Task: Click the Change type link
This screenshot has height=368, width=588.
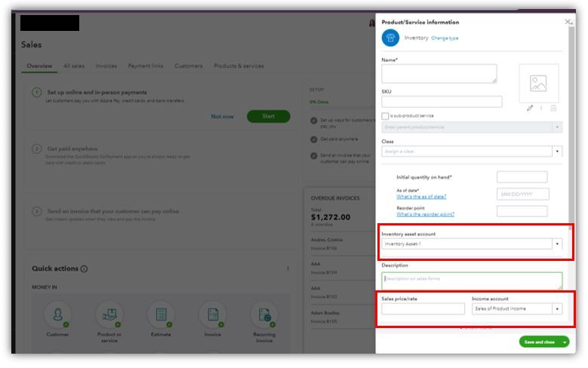Action: pyautogui.click(x=445, y=38)
